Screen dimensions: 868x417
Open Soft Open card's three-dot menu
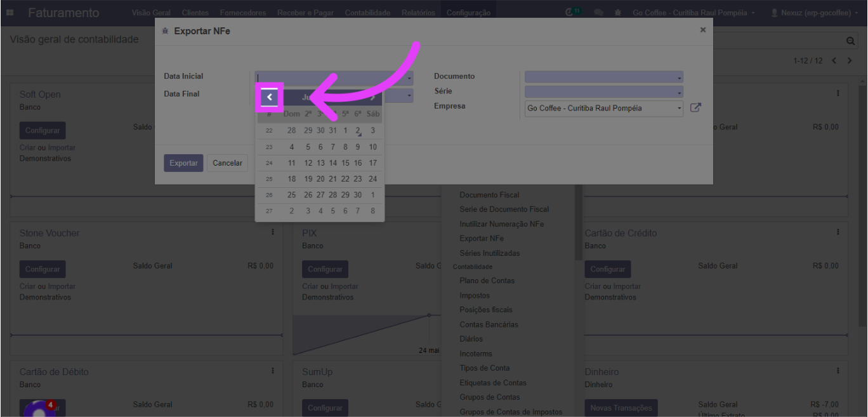pyautogui.click(x=838, y=93)
